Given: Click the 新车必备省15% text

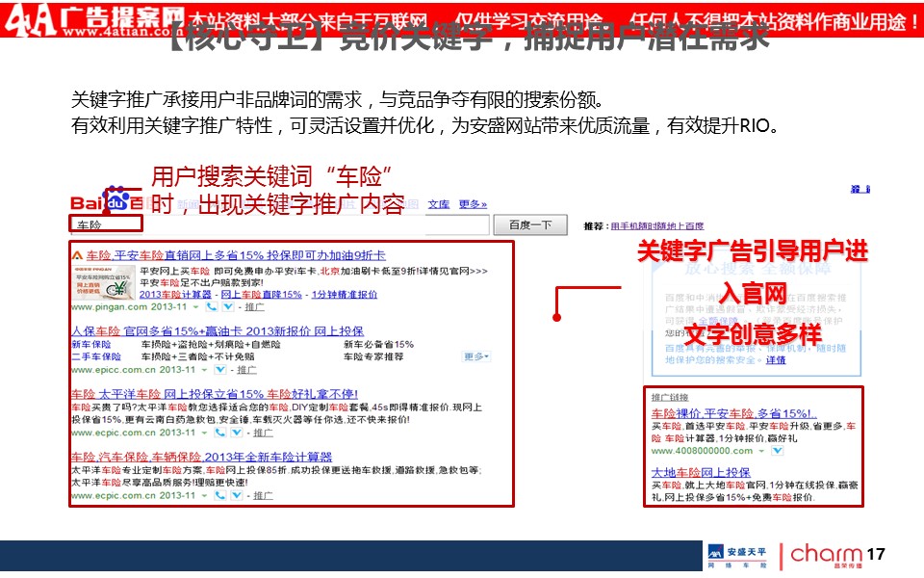Looking at the screenshot, I should click(x=379, y=344).
